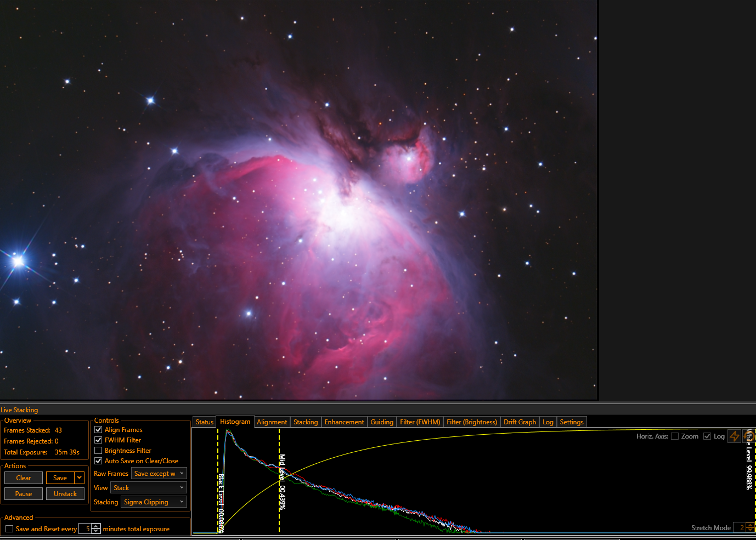Open the Filter (FWHM) tab
756x540 pixels.
click(x=420, y=422)
